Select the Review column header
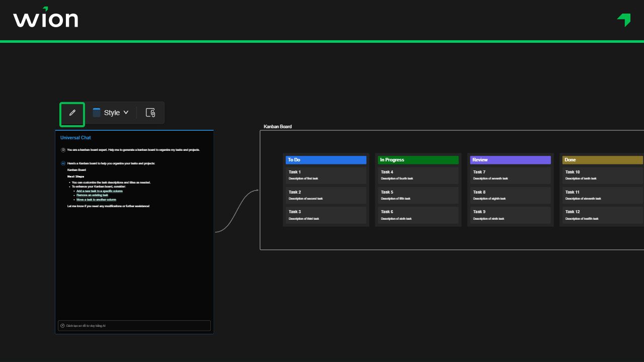The height and width of the screenshot is (362, 644). pyautogui.click(x=510, y=160)
